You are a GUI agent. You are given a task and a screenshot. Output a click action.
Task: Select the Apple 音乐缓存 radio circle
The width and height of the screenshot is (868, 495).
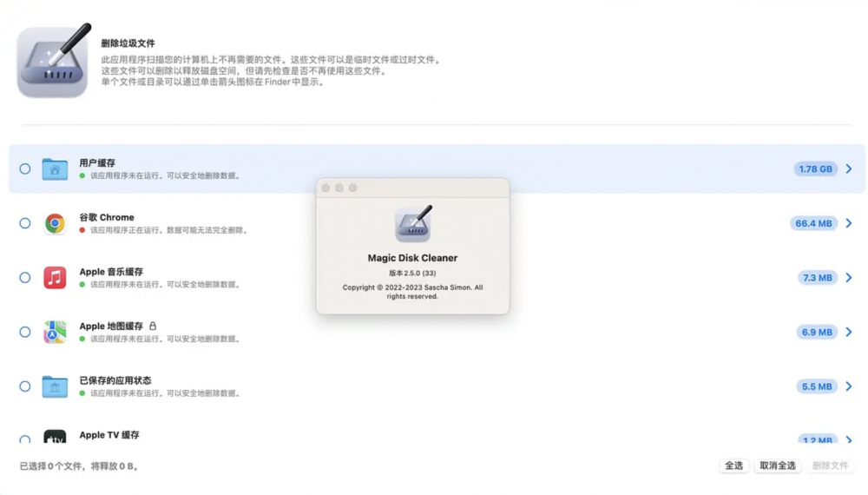coord(25,277)
